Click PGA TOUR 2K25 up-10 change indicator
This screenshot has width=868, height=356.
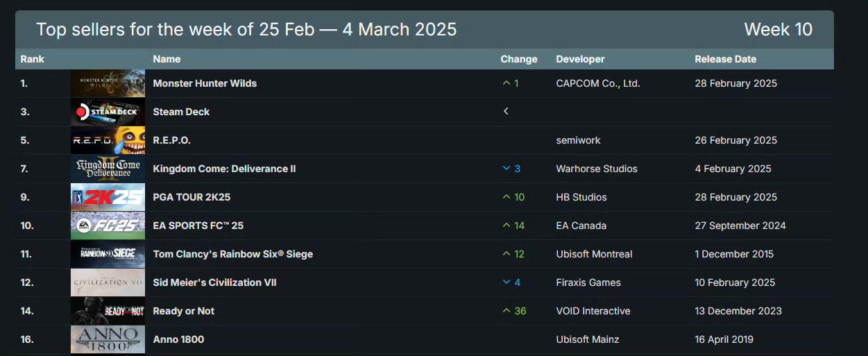[513, 197]
